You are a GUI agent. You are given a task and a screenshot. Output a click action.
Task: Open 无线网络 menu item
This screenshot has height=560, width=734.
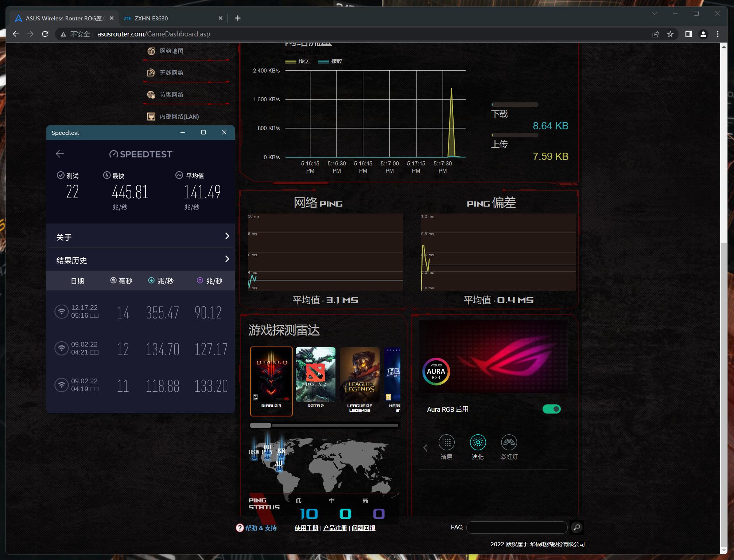(171, 73)
